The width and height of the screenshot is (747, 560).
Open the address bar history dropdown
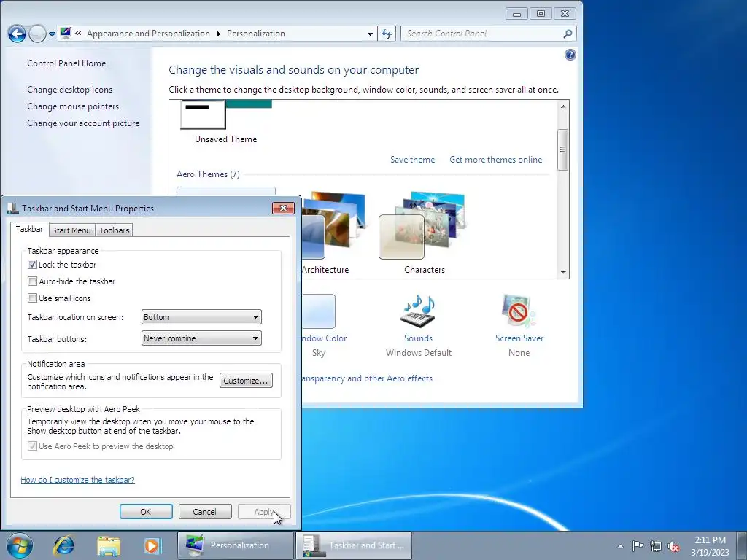click(x=370, y=34)
